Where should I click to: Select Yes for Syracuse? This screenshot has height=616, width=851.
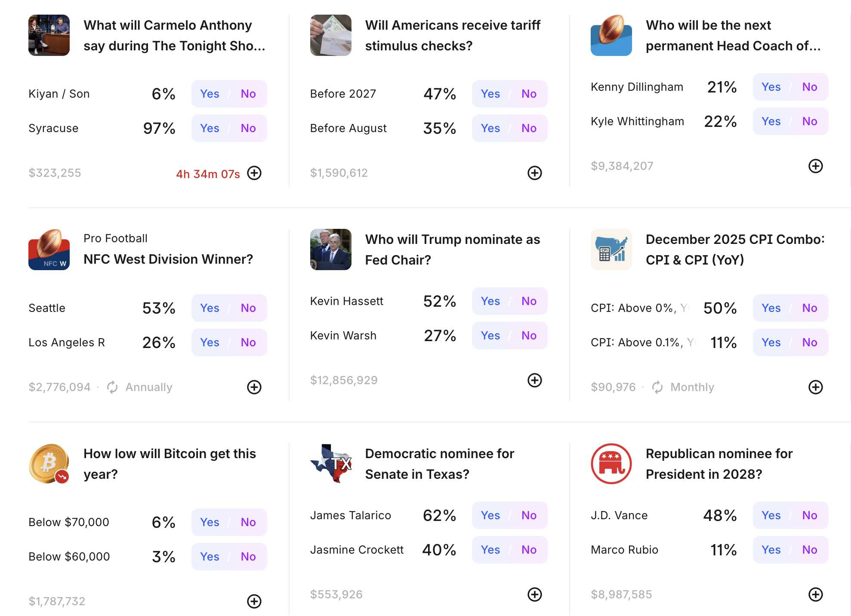pos(210,128)
